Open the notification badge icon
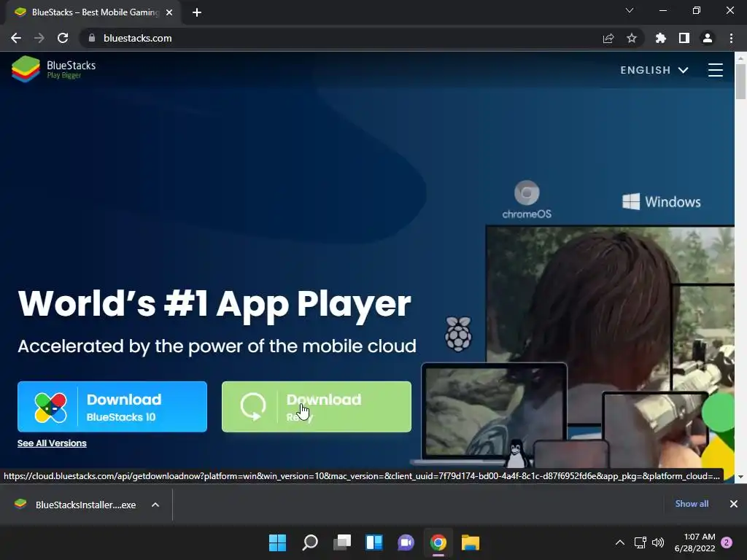 (727, 542)
